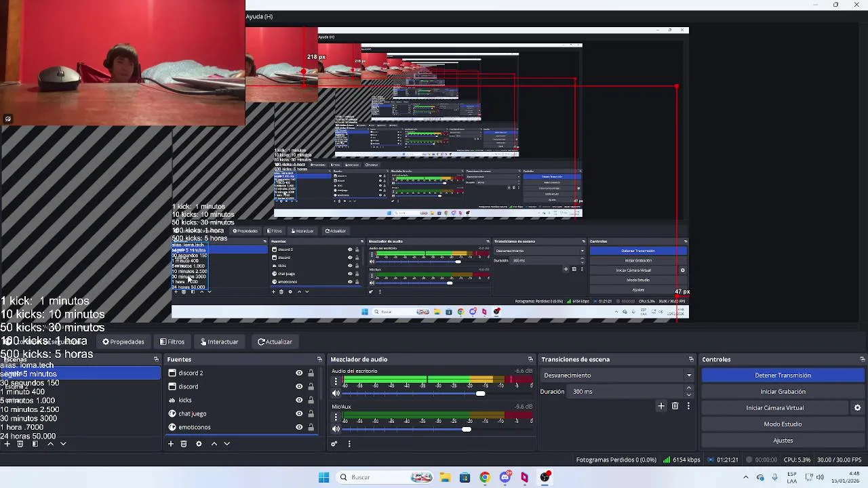Image resolution: width=868 pixels, height=488 pixels.
Task: Open Windows Start menu
Action: pyautogui.click(x=323, y=477)
